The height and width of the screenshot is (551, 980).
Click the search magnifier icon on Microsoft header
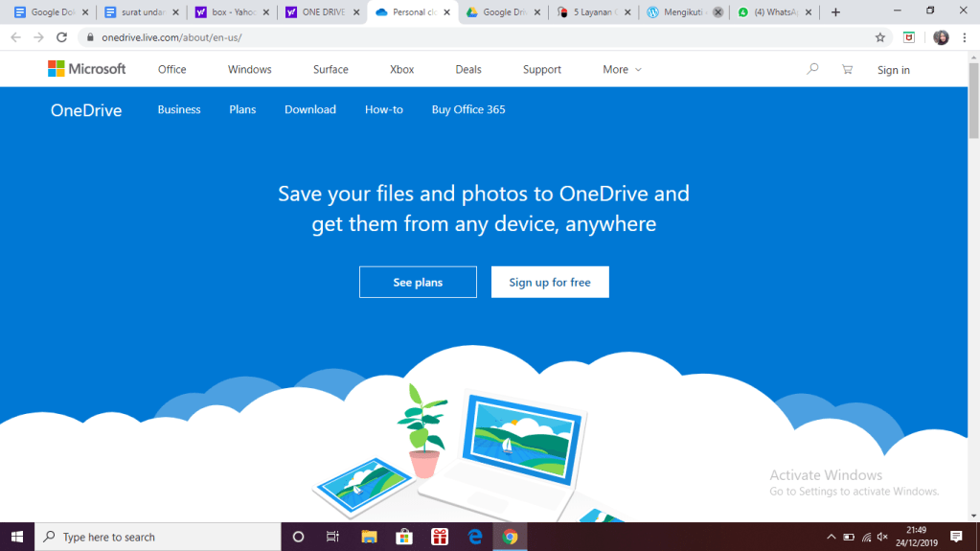(x=812, y=69)
